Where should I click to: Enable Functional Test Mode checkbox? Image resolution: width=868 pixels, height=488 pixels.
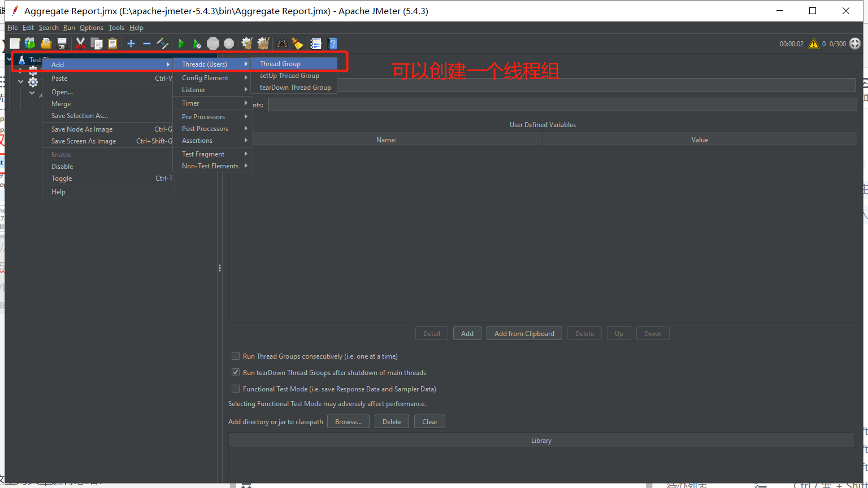pyautogui.click(x=236, y=389)
